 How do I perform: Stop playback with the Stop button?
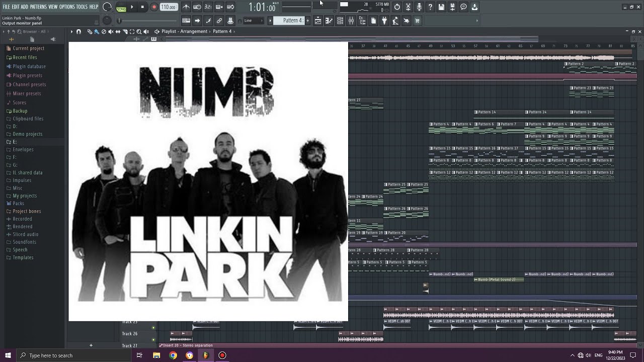point(142,7)
